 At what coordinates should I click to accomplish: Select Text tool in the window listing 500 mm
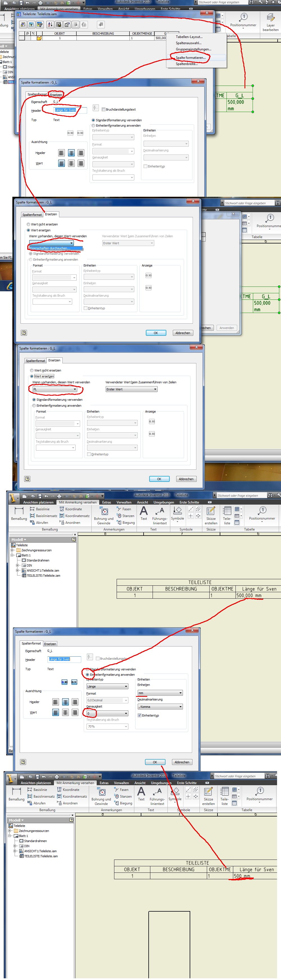pyautogui.click(x=141, y=794)
